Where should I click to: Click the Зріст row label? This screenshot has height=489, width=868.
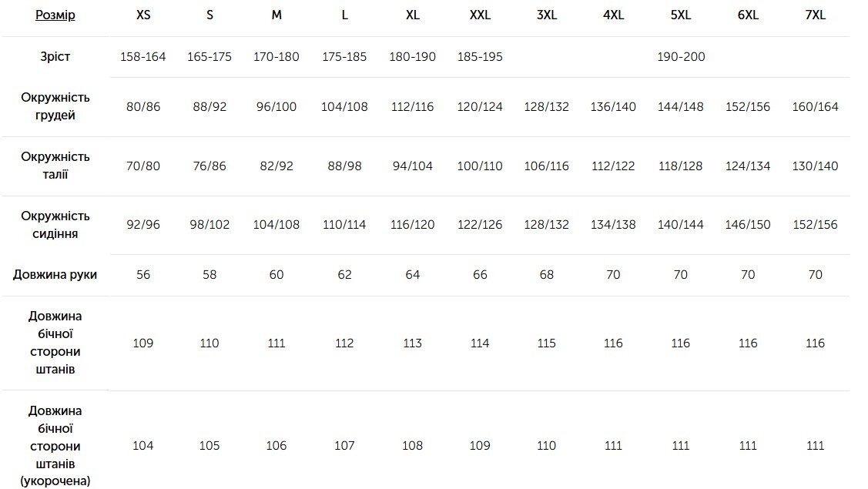pyautogui.click(x=55, y=57)
